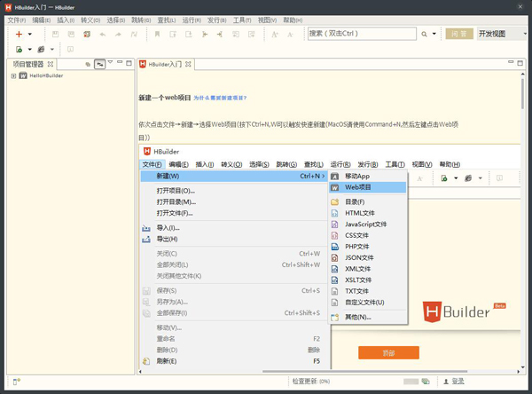Click the grey globe browser icon
Image resolution: width=532 pixels, height=394 pixels.
pos(41,50)
